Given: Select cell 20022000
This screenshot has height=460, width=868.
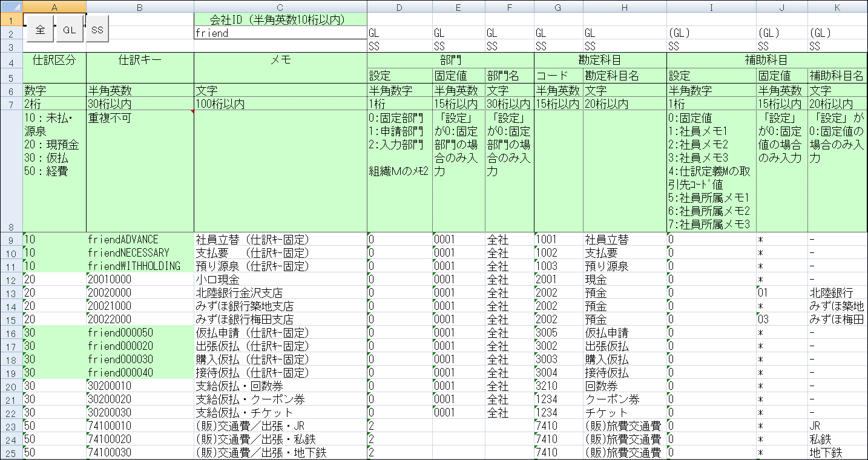Looking at the screenshot, I should coord(140,320).
